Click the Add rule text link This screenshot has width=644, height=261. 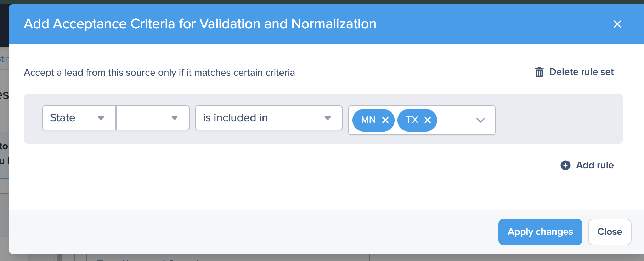[595, 165]
